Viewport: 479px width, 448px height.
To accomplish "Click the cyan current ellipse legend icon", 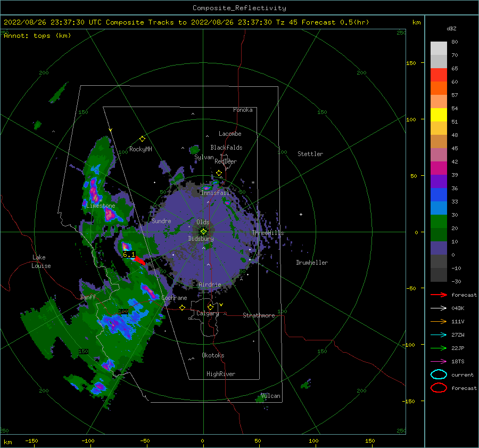I will [x=439, y=374].
